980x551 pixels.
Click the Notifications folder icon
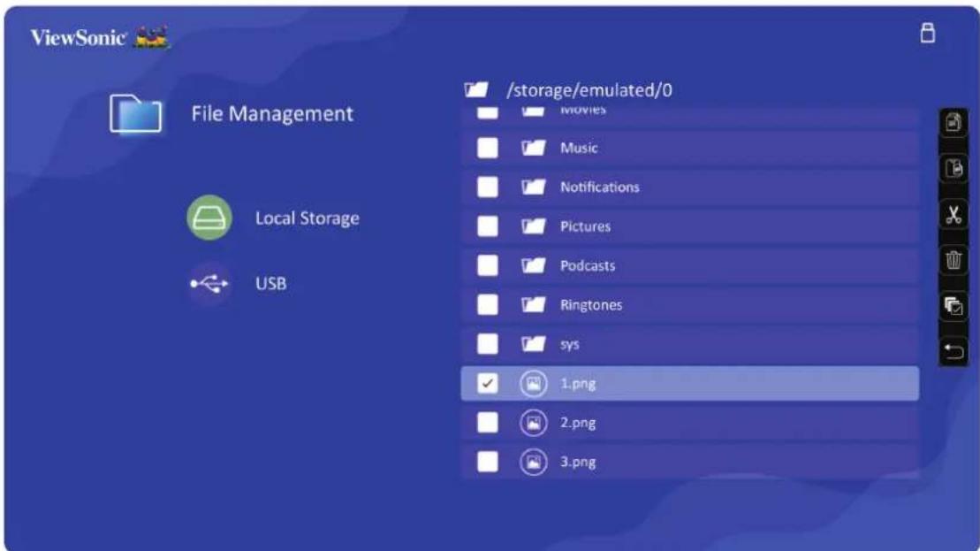(x=533, y=187)
